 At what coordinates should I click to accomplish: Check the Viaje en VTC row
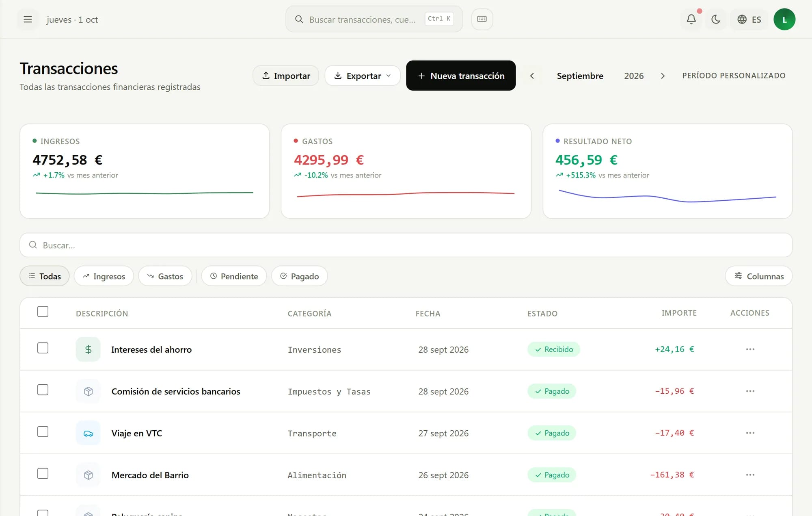pyautogui.click(x=43, y=432)
